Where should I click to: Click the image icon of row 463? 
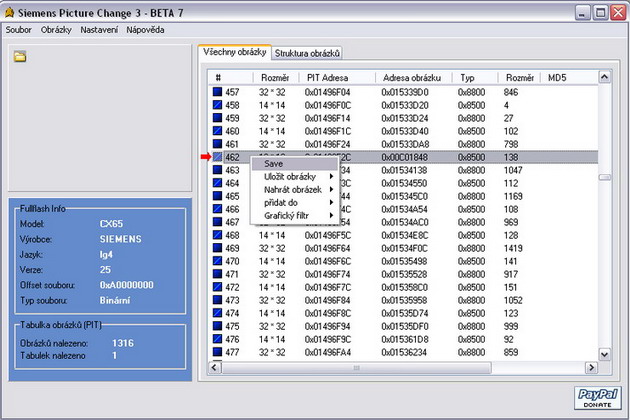point(217,170)
